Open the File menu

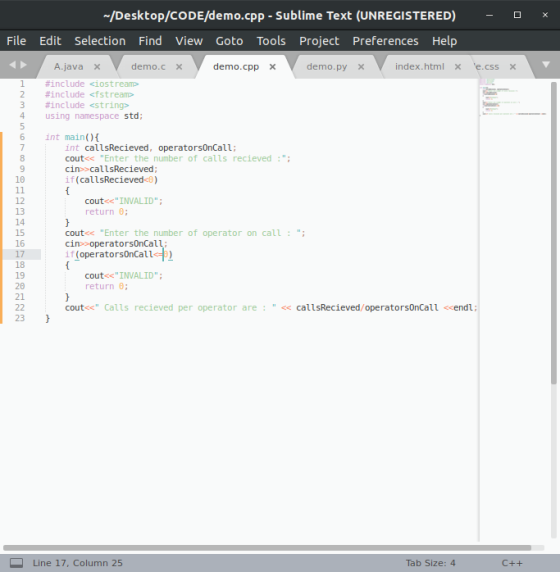point(16,41)
